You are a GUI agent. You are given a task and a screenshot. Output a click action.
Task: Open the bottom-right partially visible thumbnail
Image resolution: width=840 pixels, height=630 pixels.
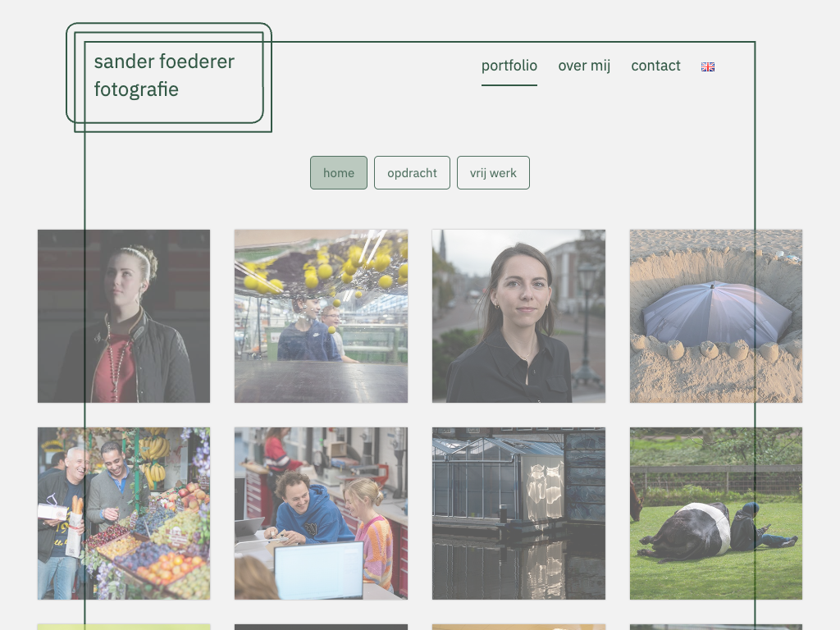[715, 627]
